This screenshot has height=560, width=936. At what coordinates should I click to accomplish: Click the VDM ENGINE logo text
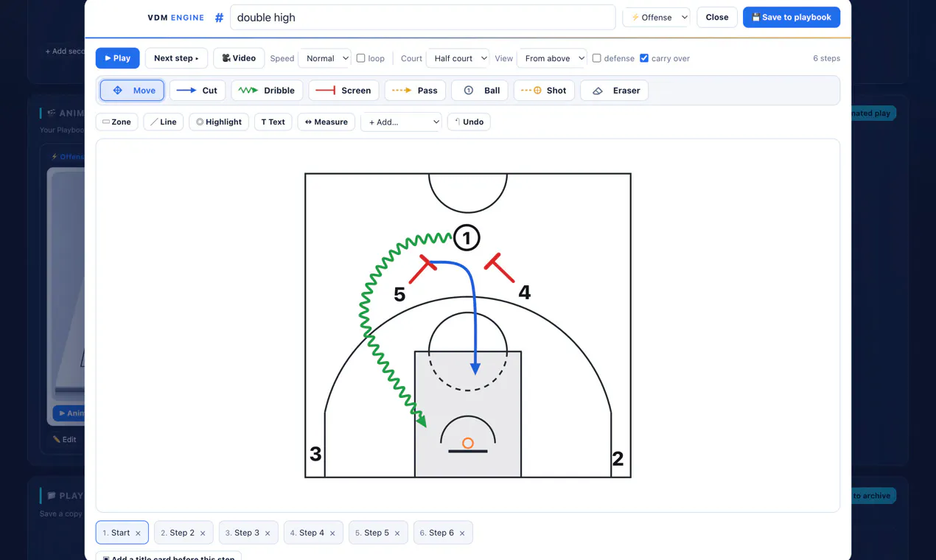pyautogui.click(x=175, y=18)
